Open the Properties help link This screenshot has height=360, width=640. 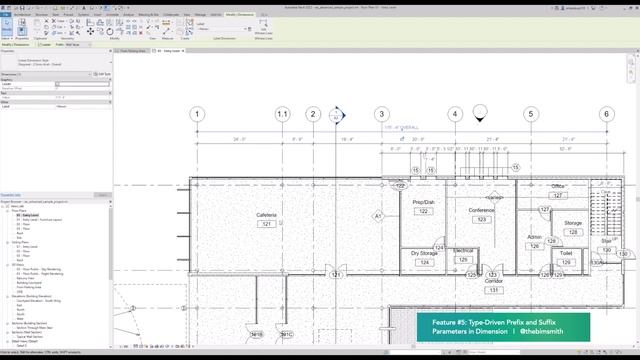pos(11,195)
